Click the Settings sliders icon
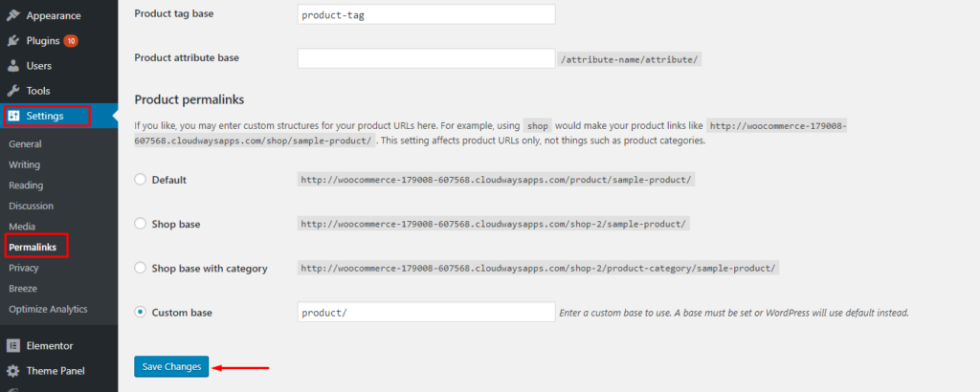The width and height of the screenshot is (980, 392). click(x=13, y=116)
